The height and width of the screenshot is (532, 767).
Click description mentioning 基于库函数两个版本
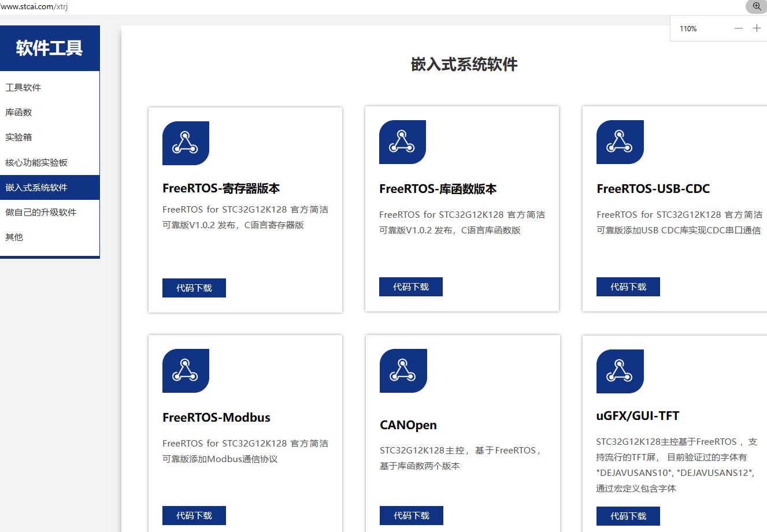pos(461,458)
